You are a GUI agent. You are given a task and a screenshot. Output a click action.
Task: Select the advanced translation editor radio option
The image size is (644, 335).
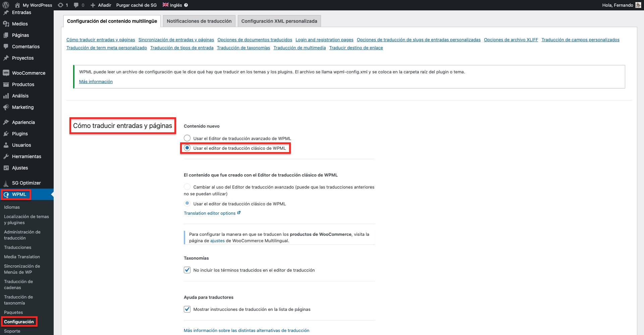click(187, 138)
